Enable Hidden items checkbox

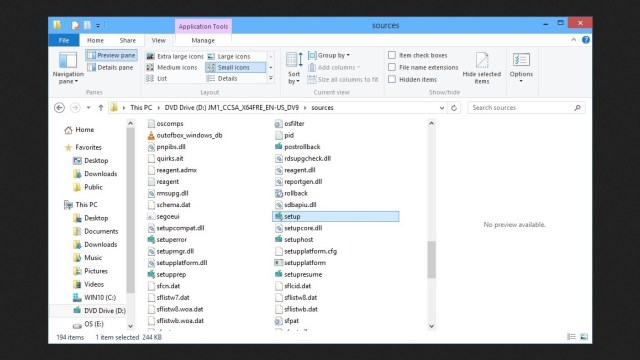pyautogui.click(x=392, y=79)
